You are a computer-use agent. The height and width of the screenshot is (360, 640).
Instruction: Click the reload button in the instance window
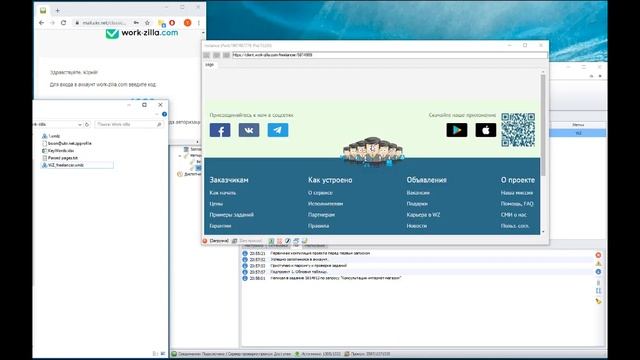click(x=226, y=55)
